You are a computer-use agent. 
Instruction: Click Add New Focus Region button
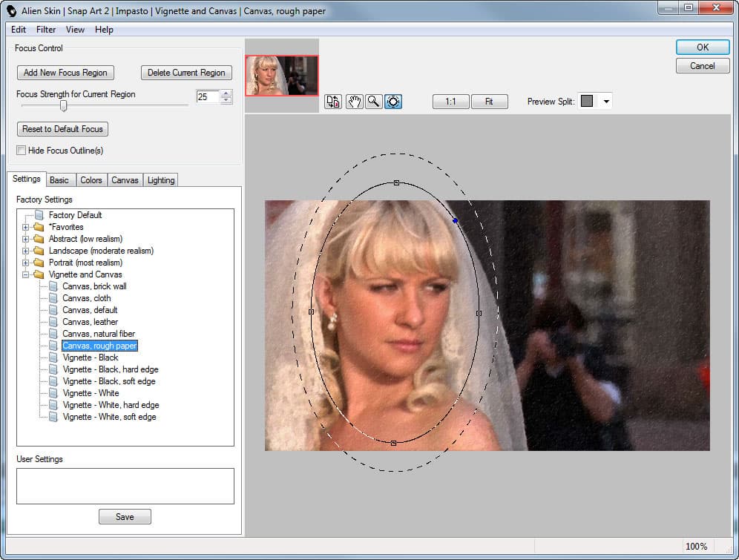(65, 73)
